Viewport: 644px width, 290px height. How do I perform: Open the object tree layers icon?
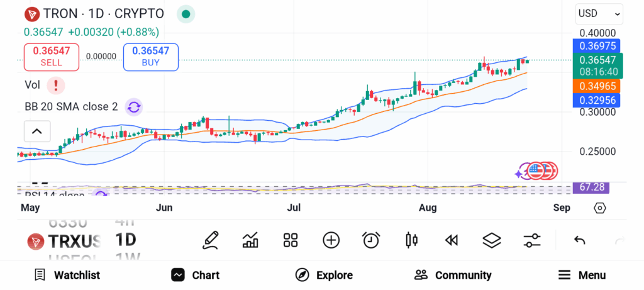pos(491,240)
